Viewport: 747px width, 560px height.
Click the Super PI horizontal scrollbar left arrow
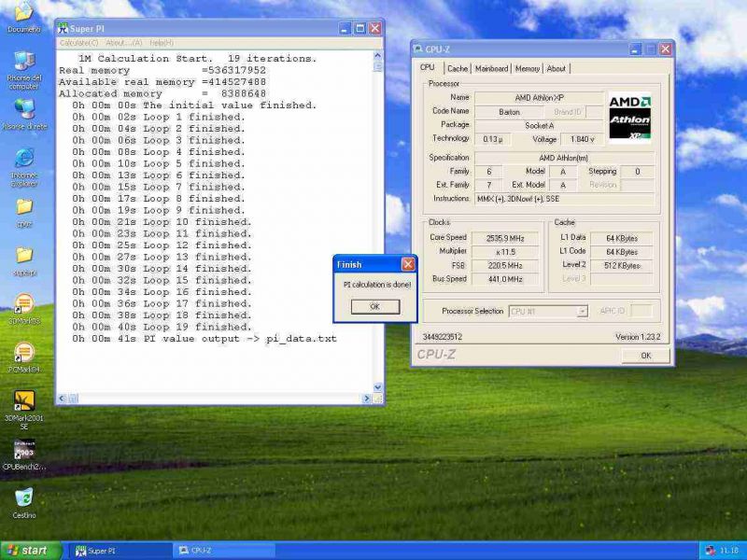click(x=62, y=399)
